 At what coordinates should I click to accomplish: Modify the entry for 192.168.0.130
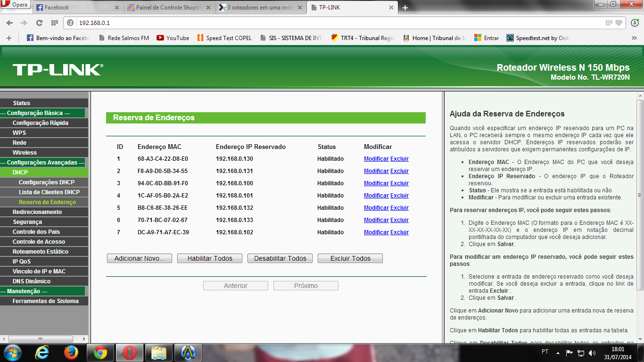pos(376,159)
